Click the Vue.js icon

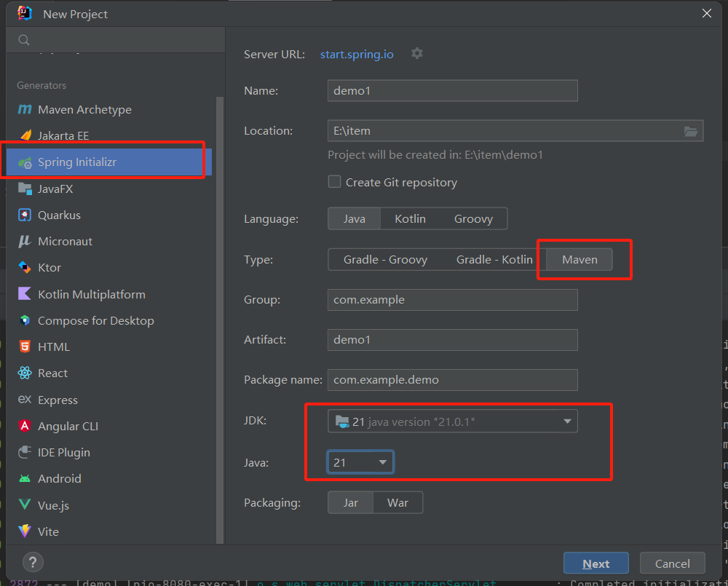(25, 504)
